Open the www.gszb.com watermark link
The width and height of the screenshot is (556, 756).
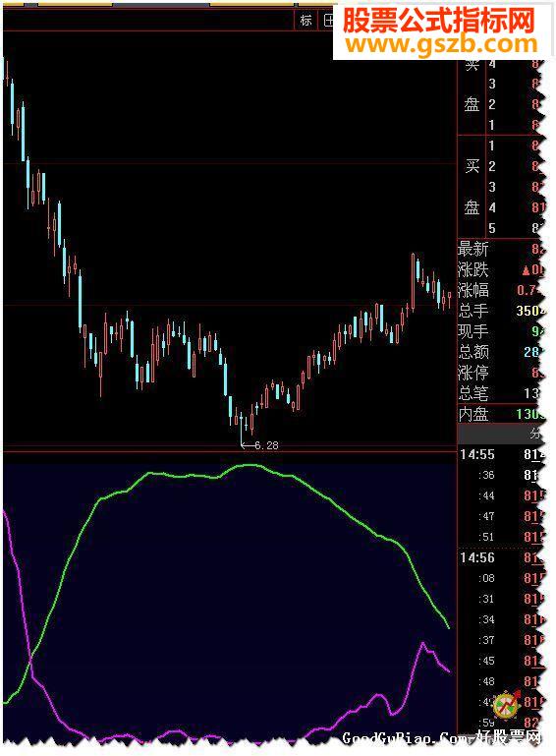tap(441, 44)
